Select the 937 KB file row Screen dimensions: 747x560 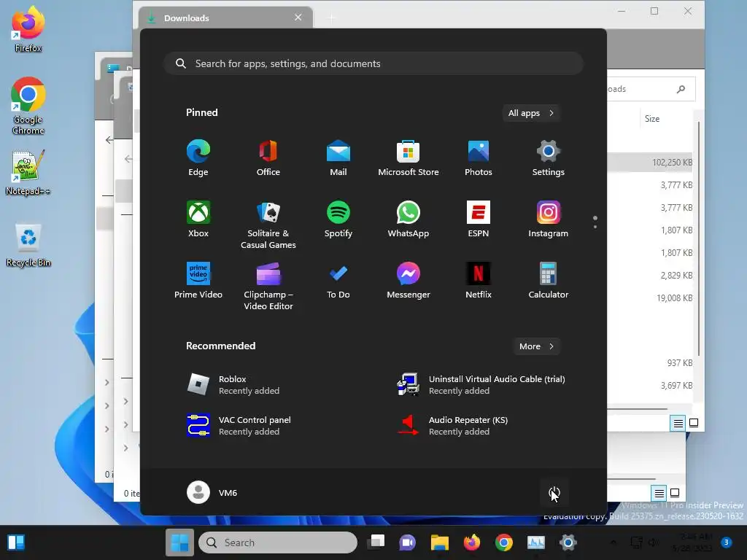(650, 363)
